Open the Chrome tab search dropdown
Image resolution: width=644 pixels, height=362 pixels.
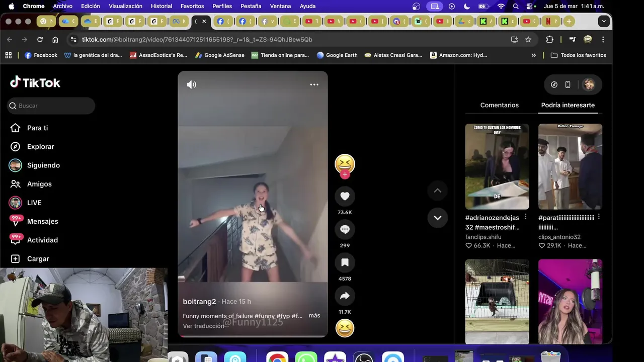click(604, 21)
